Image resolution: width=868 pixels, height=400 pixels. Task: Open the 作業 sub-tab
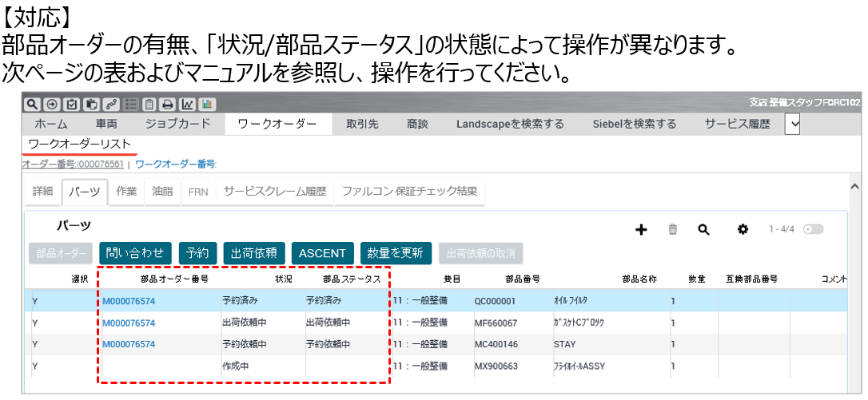[x=126, y=192]
